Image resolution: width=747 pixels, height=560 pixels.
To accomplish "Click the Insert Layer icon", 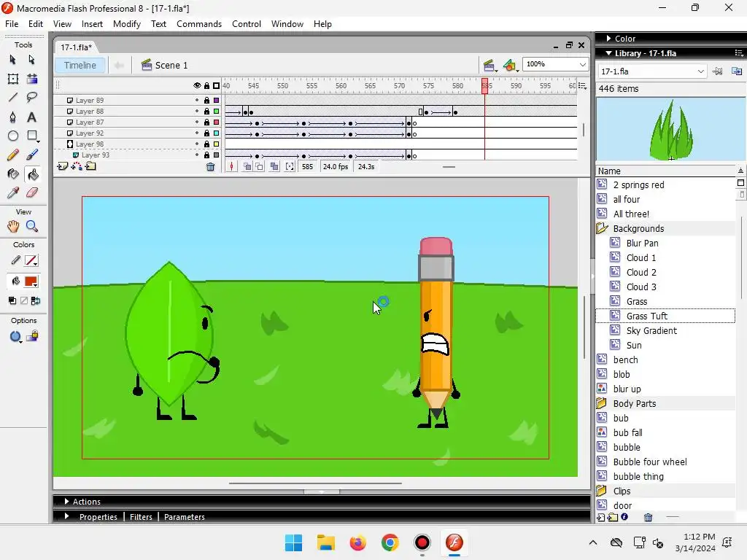I will point(62,166).
